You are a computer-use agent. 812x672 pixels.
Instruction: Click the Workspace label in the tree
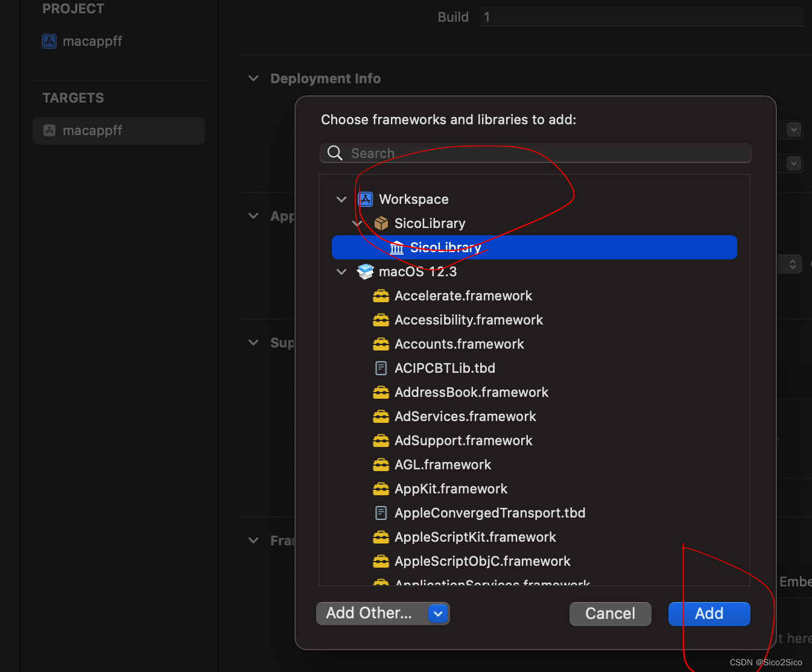coord(414,199)
